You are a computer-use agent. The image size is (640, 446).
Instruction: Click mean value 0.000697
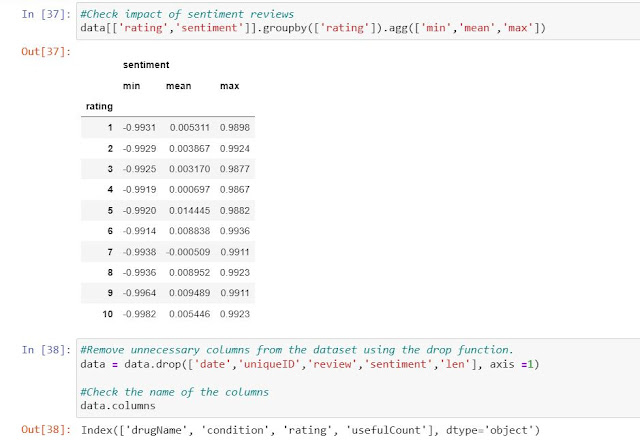(x=189, y=190)
